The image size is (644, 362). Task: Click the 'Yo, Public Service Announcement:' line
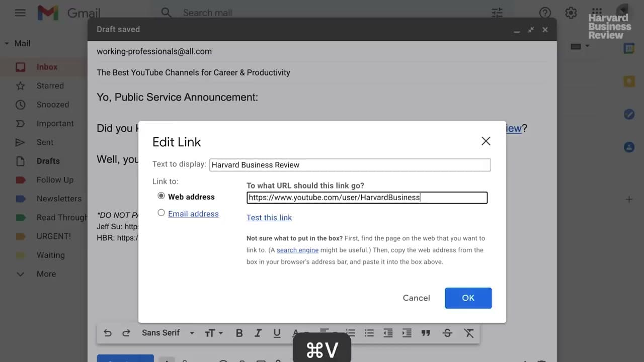click(x=177, y=98)
